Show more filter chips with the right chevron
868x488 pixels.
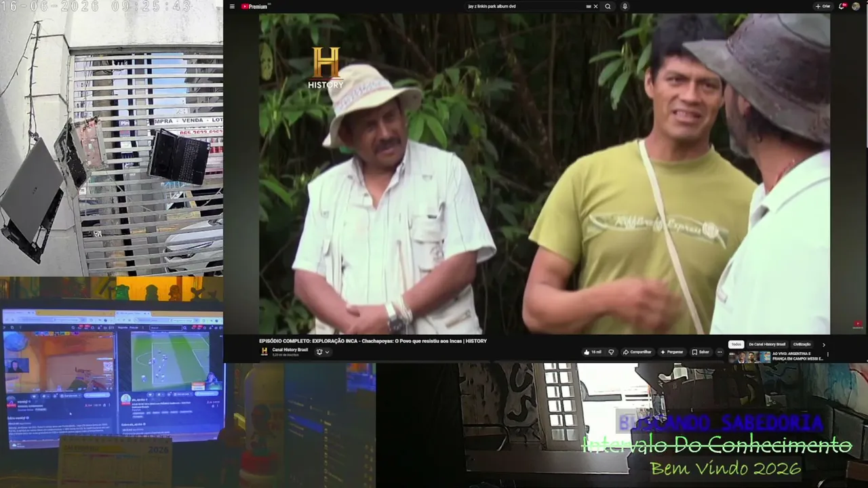point(824,344)
